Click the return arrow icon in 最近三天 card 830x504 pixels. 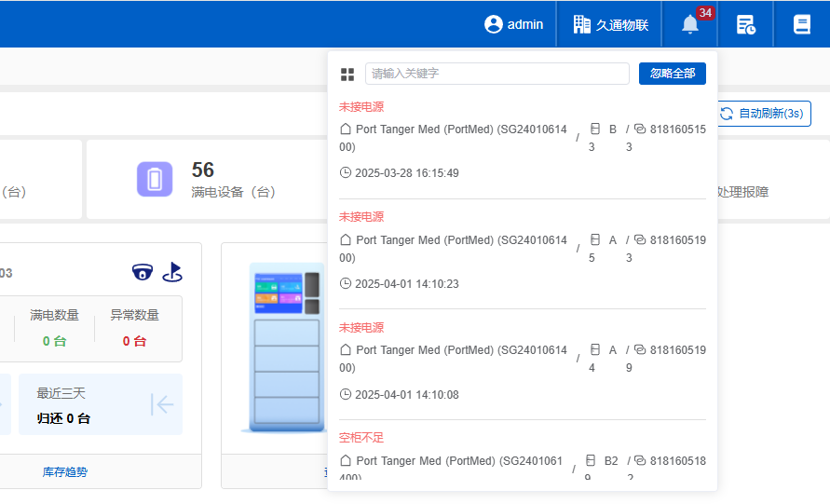[x=162, y=404]
